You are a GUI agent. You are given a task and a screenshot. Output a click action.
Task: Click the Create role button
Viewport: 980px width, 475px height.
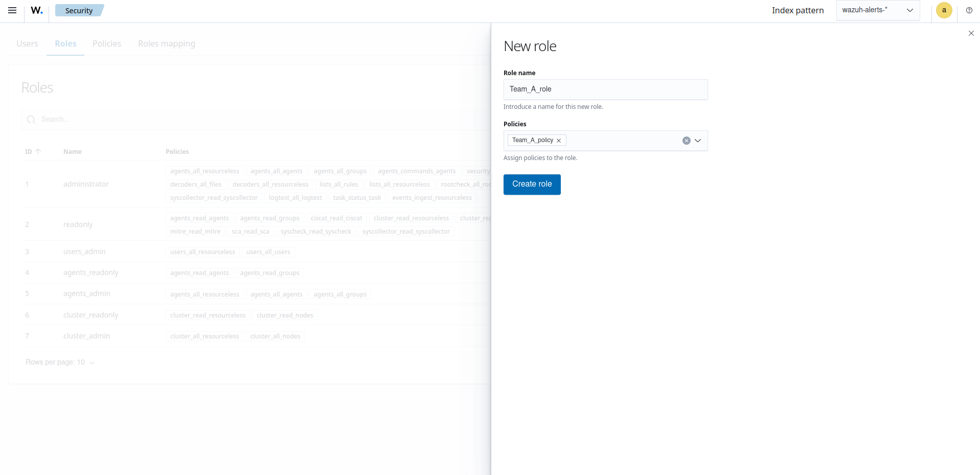pyautogui.click(x=532, y=185)
